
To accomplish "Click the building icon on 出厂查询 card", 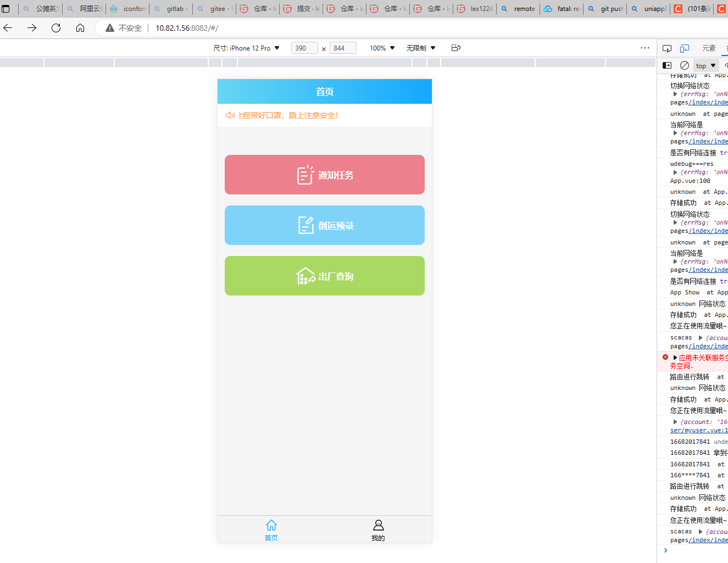I will tap(306, 276).
